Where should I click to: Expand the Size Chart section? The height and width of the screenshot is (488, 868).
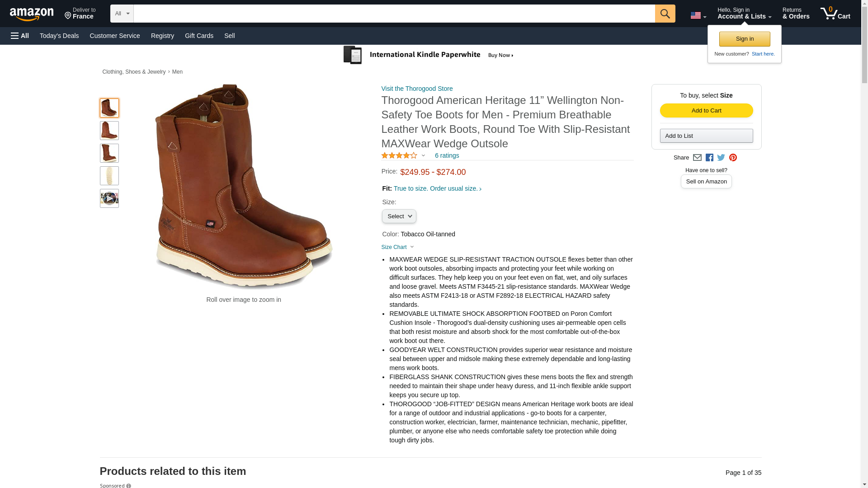[x=397, y=247]
